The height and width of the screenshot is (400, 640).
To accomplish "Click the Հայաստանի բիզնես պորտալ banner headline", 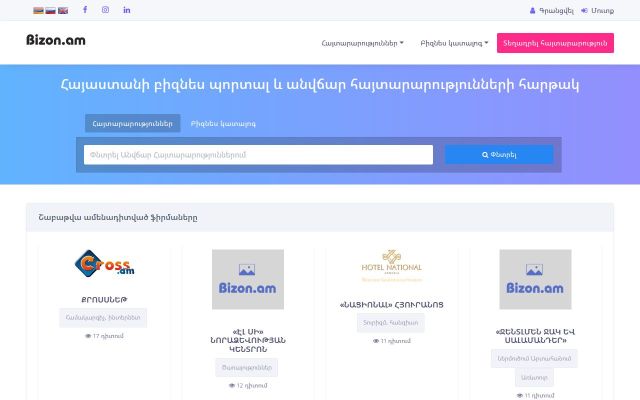I will coord(320,84).
